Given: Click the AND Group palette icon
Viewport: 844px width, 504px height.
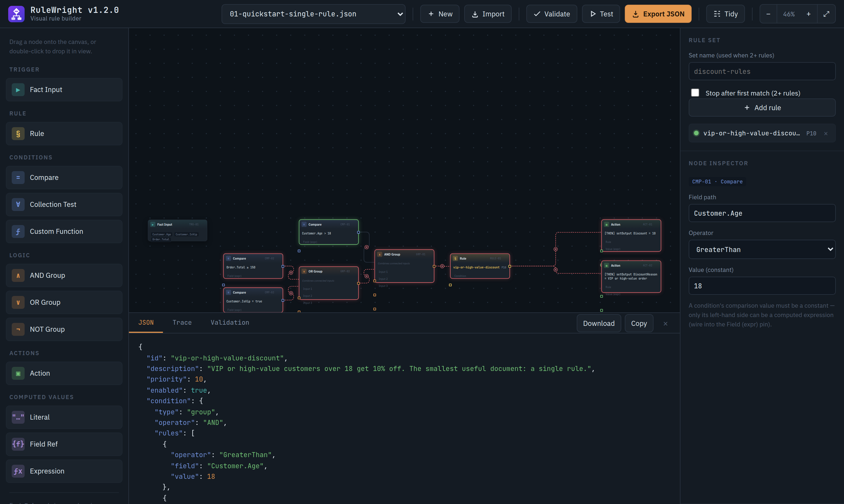Looking at the screenshot, I should pos(18,275).
